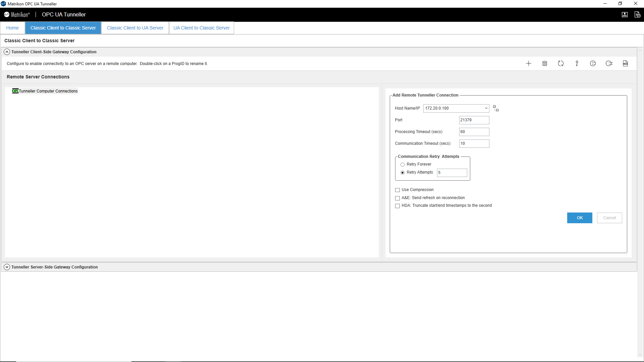Enable the Use Compression checkbox
Image resolution: width=644 pixels, height=362 pixels.
click(397, 190)
